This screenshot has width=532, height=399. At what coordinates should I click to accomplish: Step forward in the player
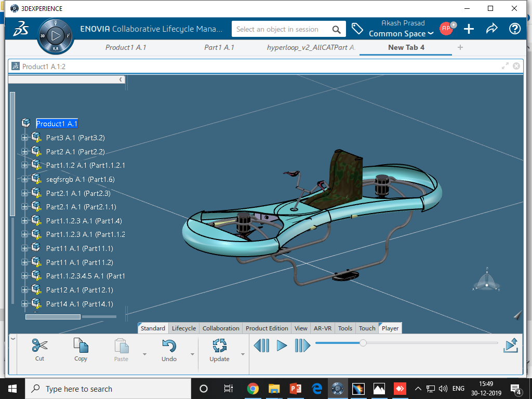pos(302,345)
